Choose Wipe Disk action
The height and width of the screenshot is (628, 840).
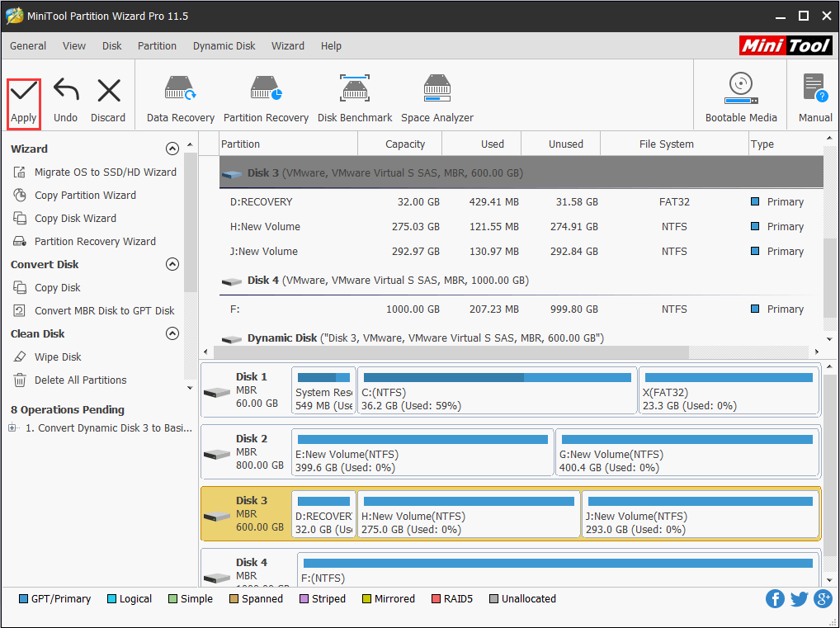[x=47, y=356]
